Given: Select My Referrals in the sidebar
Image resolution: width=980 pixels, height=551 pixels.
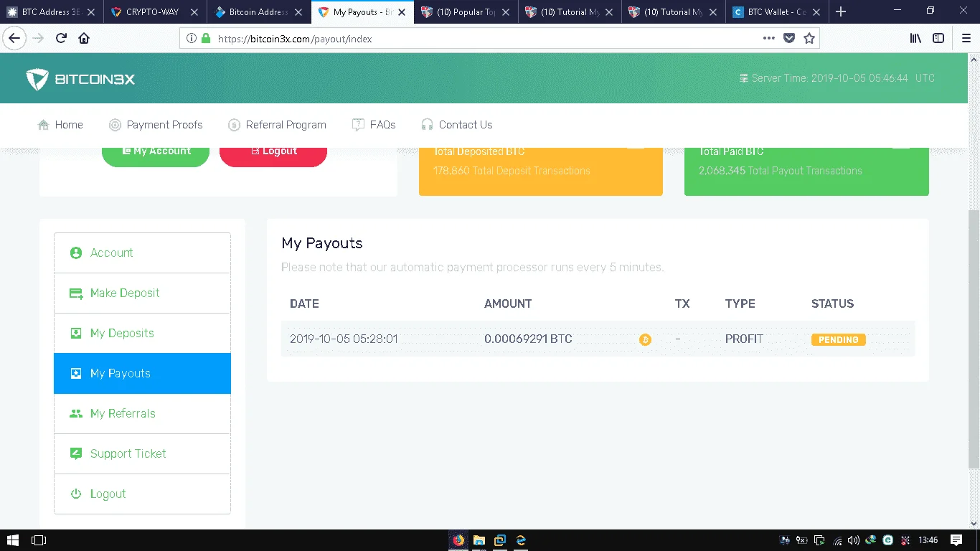Looking at the screenshot, I should pyautogui.click(x=142, y=413).
